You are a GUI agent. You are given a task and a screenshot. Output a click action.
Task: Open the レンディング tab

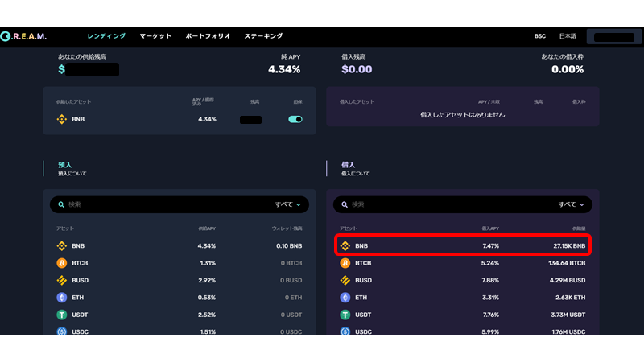(106, 36)
